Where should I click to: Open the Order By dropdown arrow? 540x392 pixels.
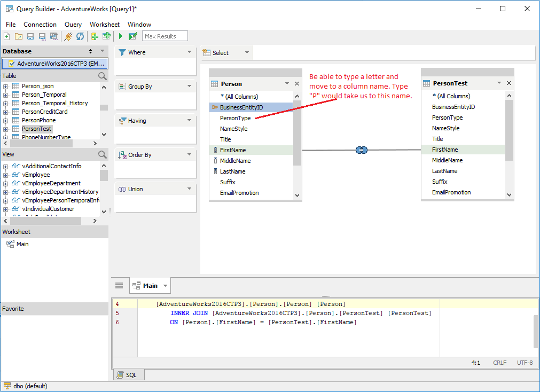tap(189, 155)
